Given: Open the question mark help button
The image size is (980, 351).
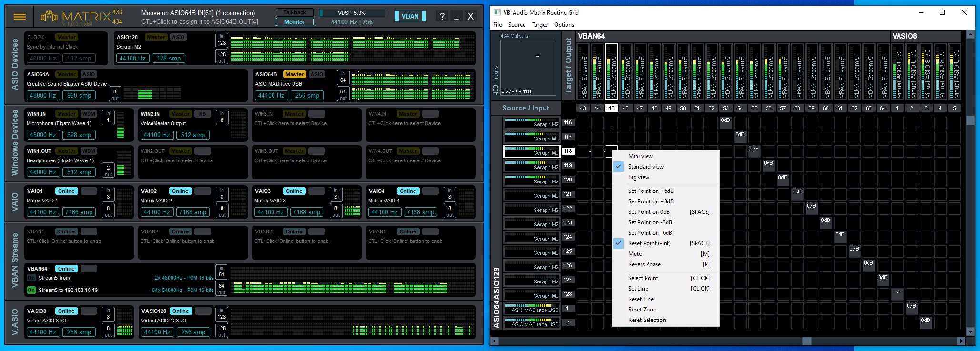Looking at the screenshot, I should 442,17.
